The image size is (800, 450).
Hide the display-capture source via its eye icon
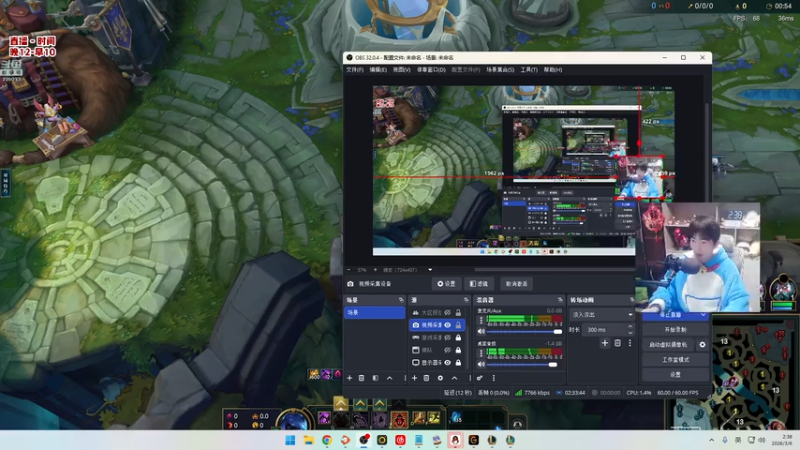pos(447,363)
